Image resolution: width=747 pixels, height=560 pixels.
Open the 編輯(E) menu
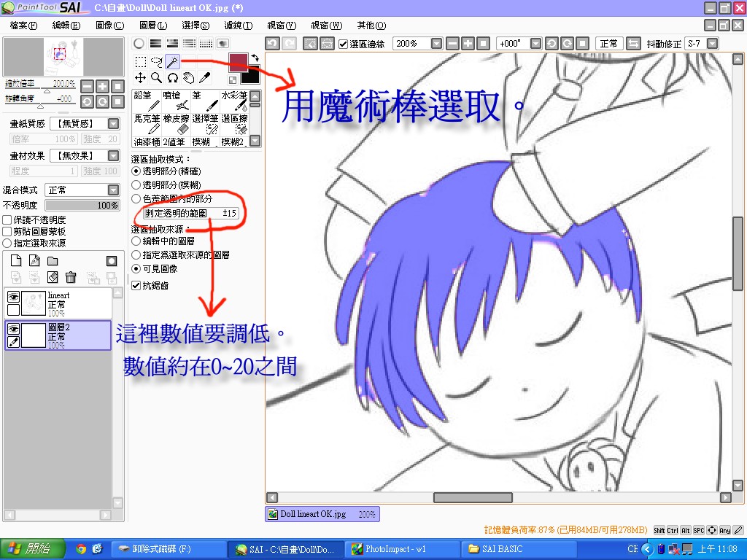point(66,26)
